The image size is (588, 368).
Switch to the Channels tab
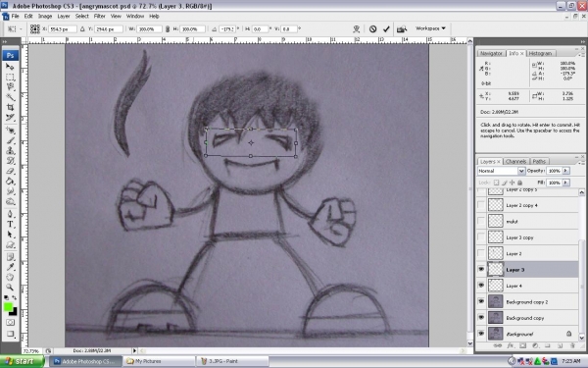coord(515,162)
